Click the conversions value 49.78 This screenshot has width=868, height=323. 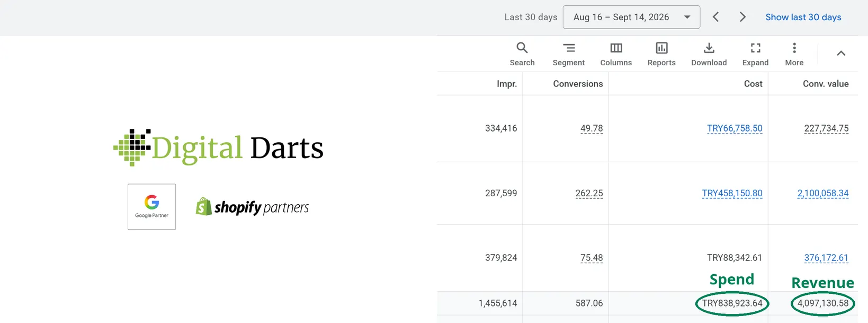pyautogui.click(x=592, y=128)
